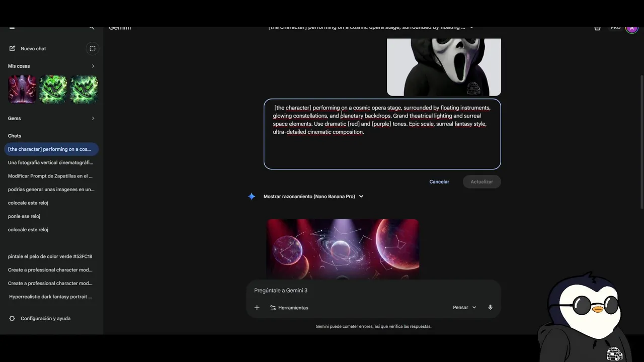The width and height of the screenshot is (644, 362).
Task: Click the Chats section heading
Action: tap(15, 136)
